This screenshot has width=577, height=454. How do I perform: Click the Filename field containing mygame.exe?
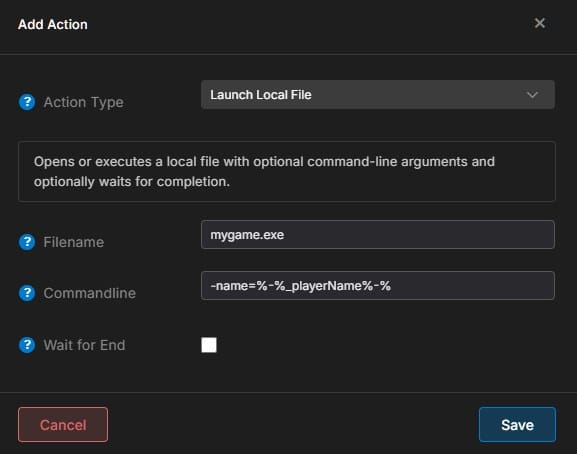(378, 235)
